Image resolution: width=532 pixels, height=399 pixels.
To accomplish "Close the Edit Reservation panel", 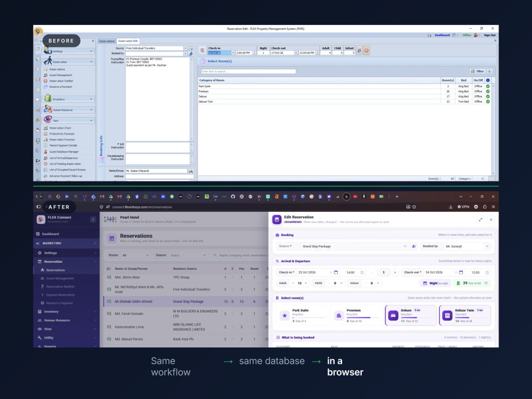I will pyautogui.click(x=491, y=220).
